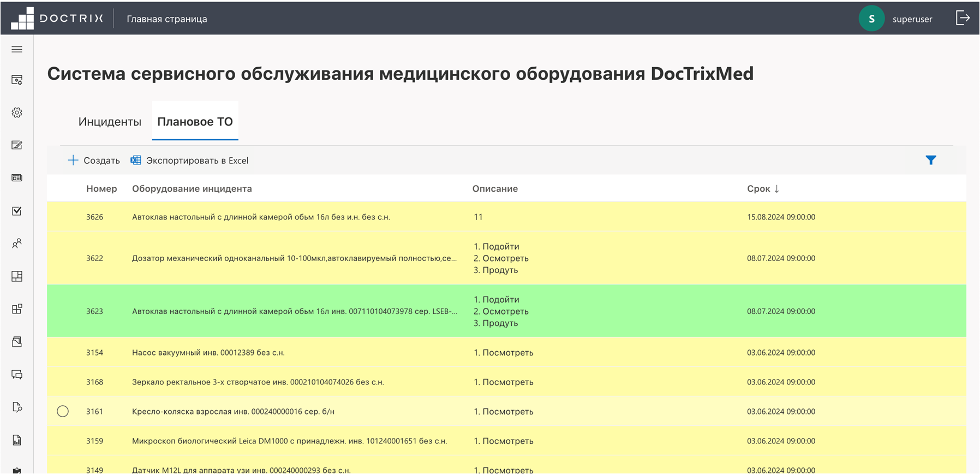Click the stacked pages sidebar icon
Screen dimensions: 980x474
pyautogui.click(x=17, y=342)
